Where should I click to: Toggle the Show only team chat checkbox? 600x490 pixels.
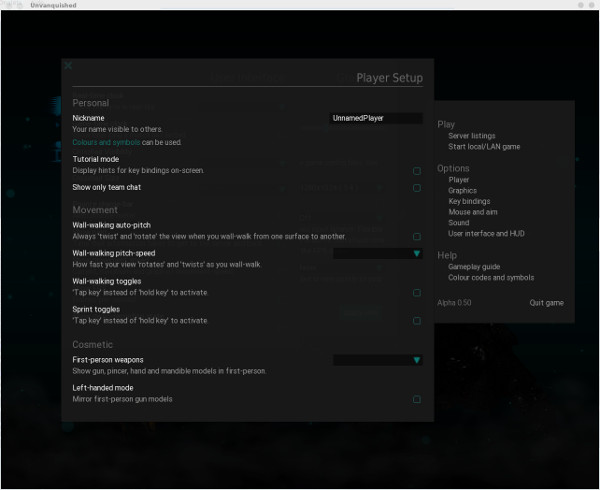(x=416, y=188)
